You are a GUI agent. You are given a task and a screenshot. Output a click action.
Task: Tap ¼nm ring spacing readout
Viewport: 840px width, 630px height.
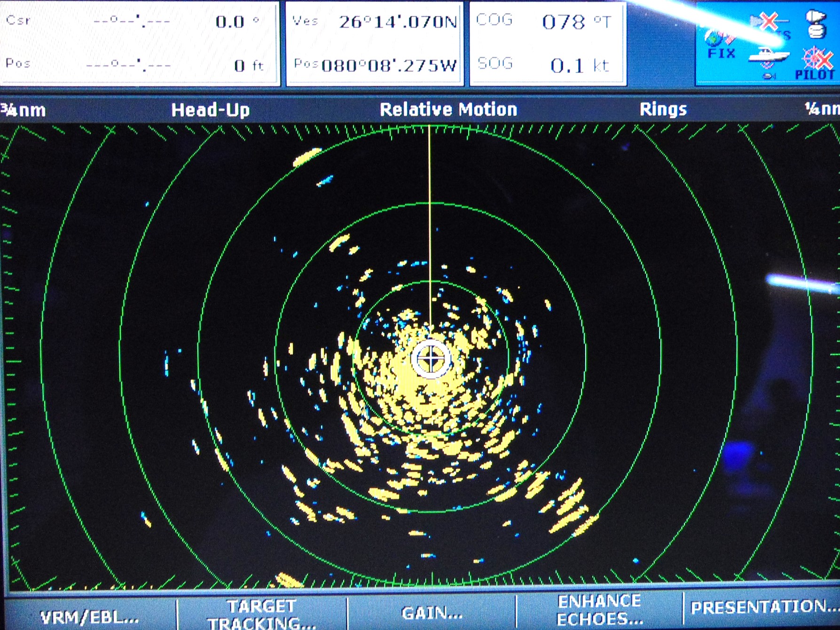pos(822,109)
